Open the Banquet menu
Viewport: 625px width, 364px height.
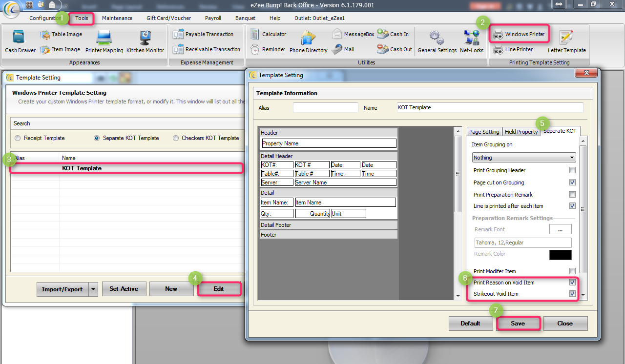point(245,18)
